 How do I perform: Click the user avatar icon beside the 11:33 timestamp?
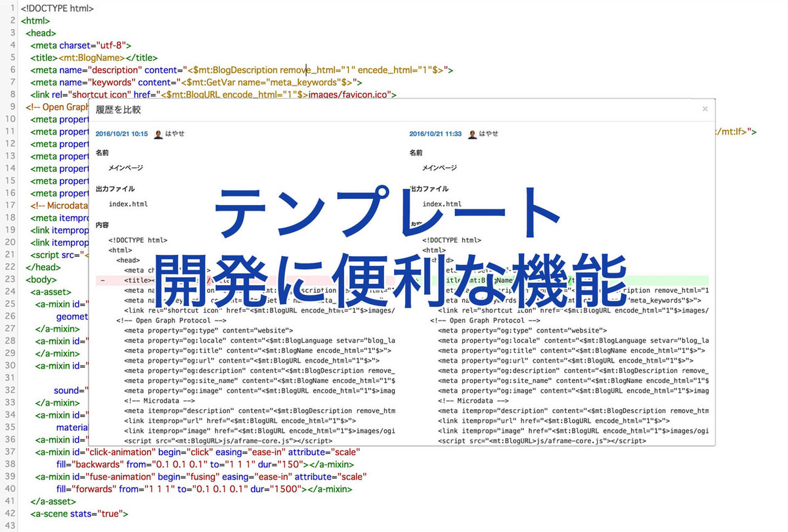(472, 134)
